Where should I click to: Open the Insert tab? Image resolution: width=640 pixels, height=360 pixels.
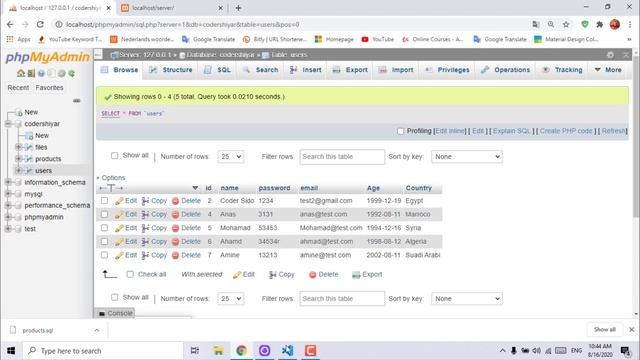coord(306,70)
